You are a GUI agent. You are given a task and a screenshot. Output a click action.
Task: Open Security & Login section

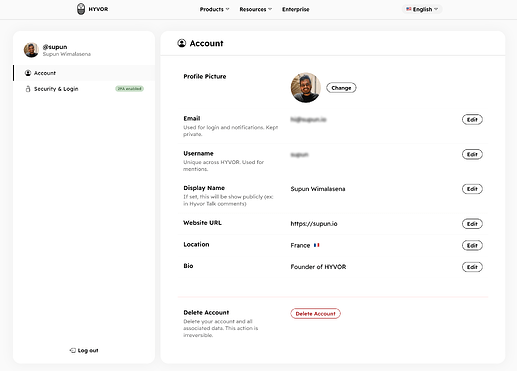pos(84,89)
